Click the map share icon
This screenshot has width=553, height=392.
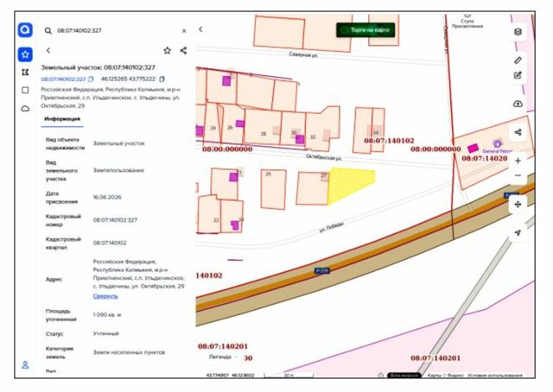[518, 132]
